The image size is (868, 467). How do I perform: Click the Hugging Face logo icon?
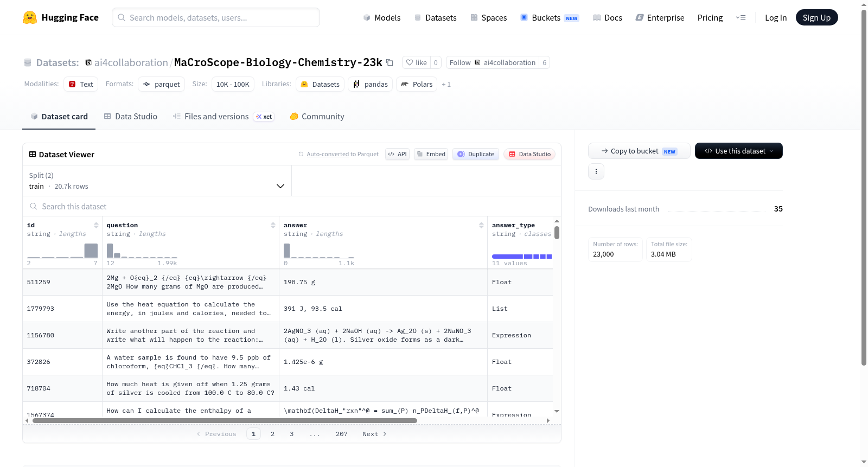(30, 17)
